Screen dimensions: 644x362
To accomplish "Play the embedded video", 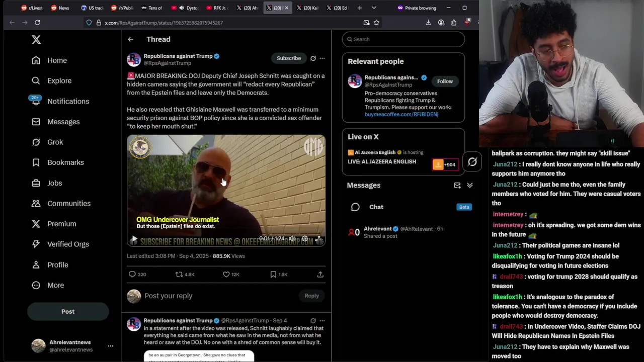I will click(134, 239).
